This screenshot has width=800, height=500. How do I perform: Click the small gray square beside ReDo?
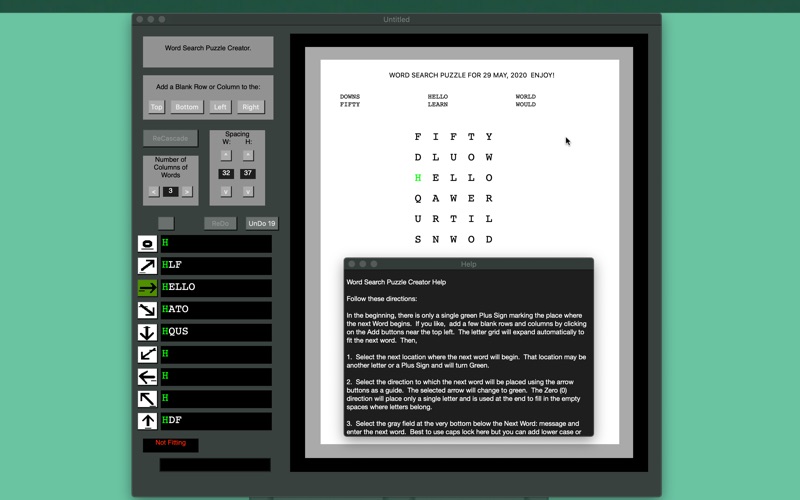(x=166, y=223)
